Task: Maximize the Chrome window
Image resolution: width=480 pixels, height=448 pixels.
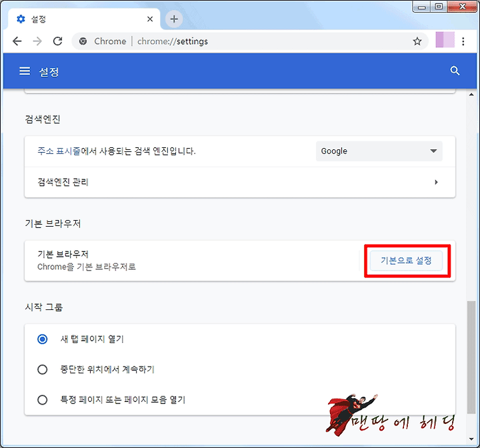Action: [439, 7]
